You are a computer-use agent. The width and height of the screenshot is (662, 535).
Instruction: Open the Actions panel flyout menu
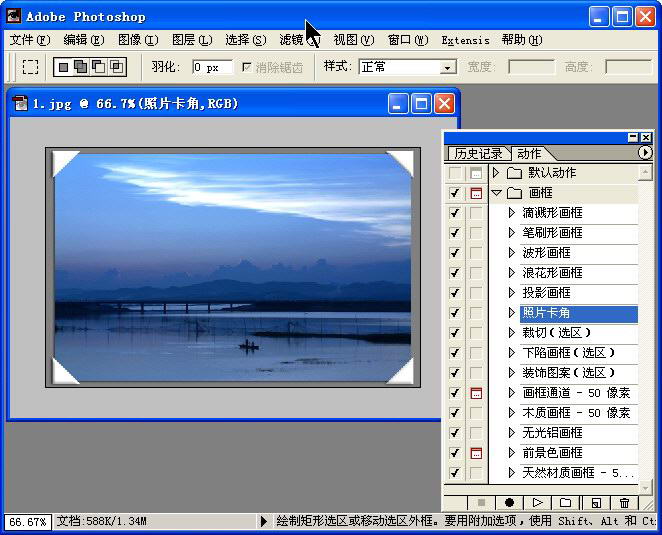point(644,153)
